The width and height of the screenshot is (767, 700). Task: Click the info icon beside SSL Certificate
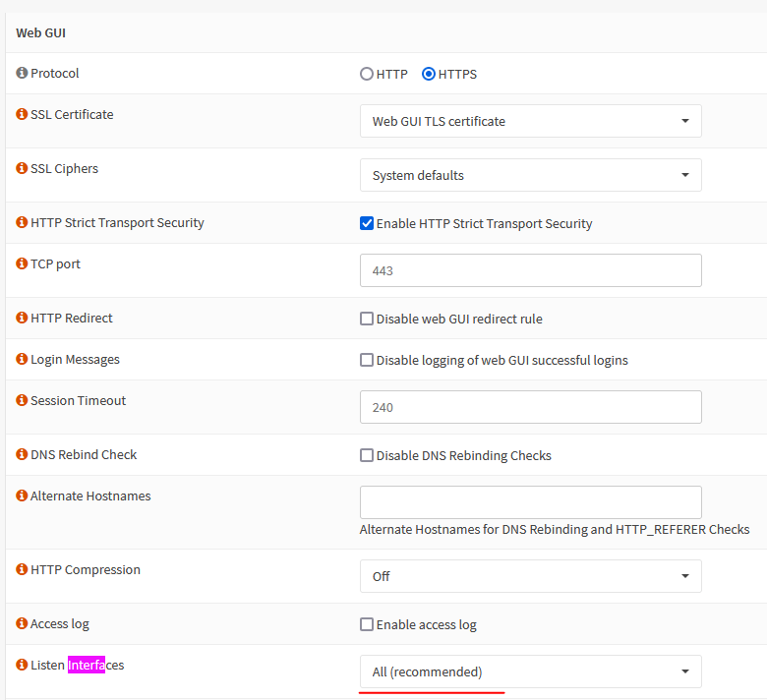(x=22, y=115)
